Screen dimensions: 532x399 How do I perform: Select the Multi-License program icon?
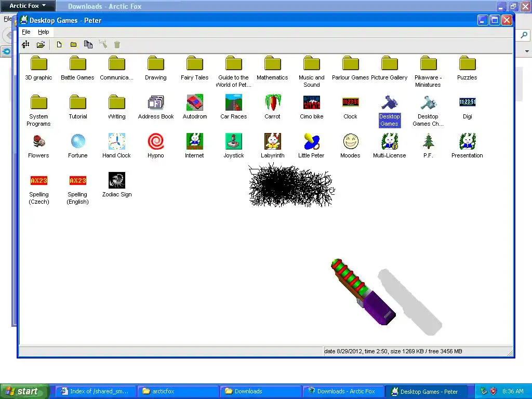(x=390, y=141)
